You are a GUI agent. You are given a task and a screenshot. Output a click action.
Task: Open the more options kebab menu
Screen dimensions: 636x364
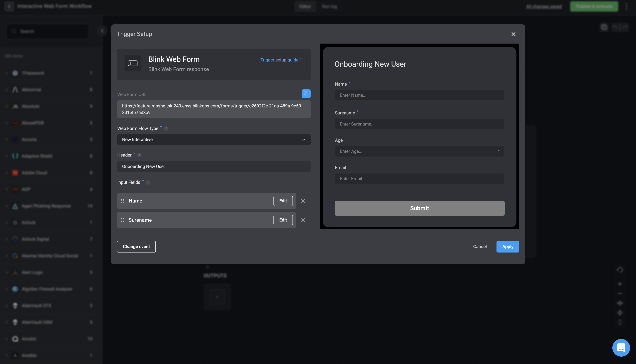[x=626, y=6]
